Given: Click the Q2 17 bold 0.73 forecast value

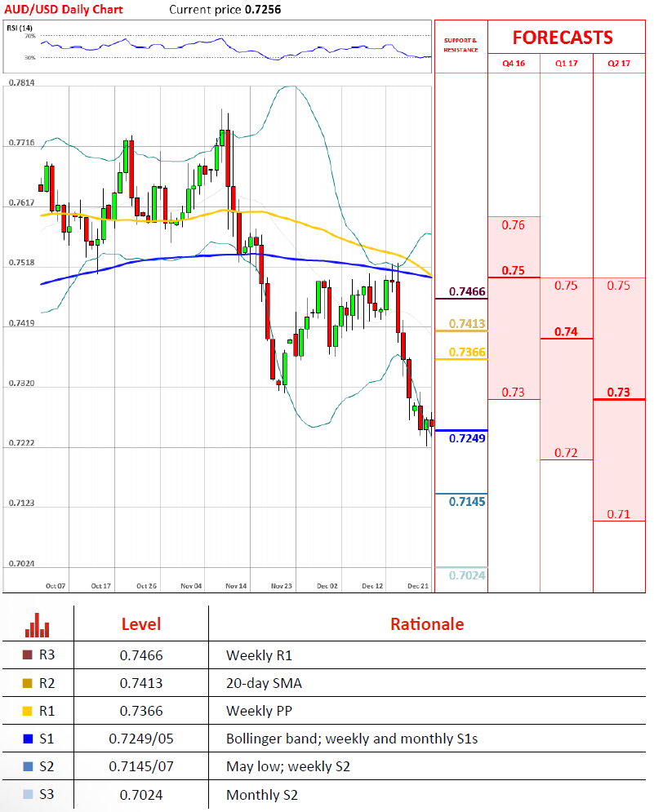Looking at the screenshot, I should pyautogui.click(x=619, y=392).
